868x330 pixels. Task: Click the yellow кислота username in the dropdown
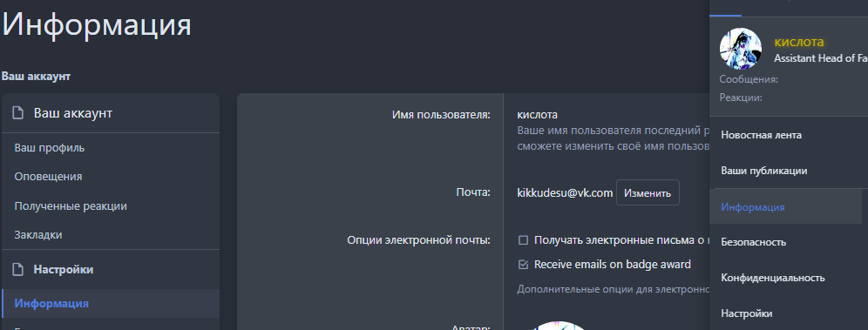click(799, 42)
